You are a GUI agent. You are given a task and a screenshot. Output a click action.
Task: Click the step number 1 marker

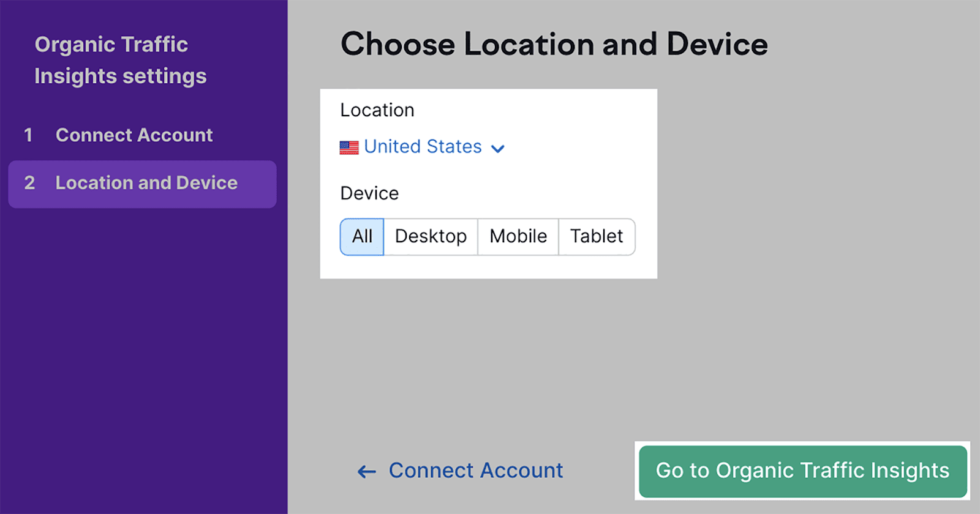[x=28, y=135]
